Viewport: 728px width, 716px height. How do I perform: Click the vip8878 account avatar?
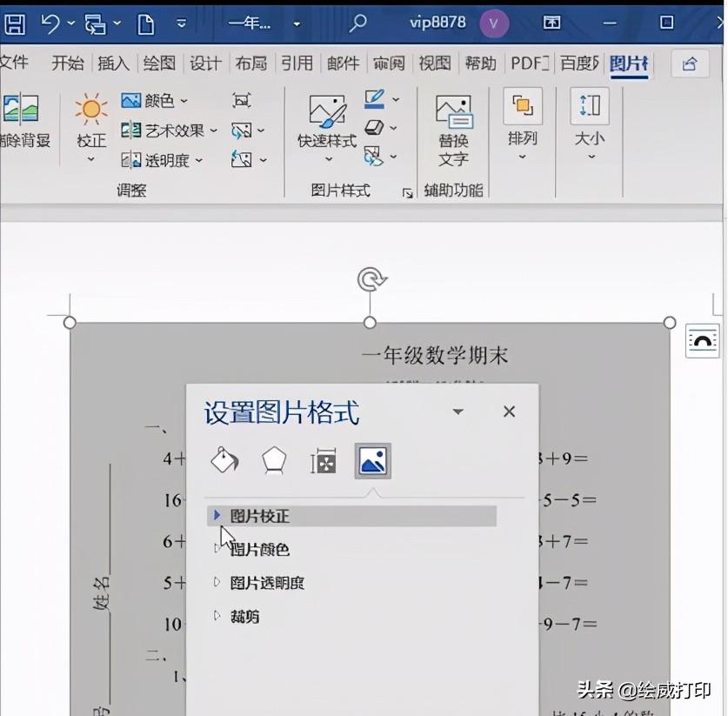point(493,22)
